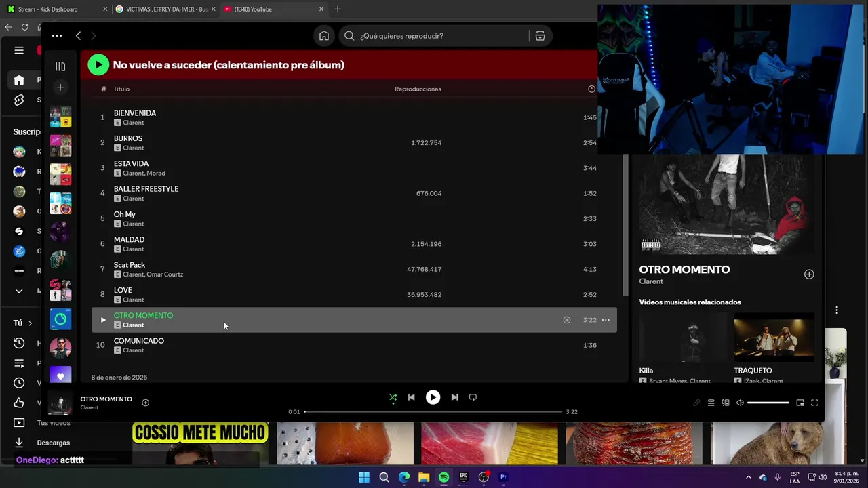Adjust the Spotify volume slider
This screenshot has height=488, width=868.
[768, 403]
